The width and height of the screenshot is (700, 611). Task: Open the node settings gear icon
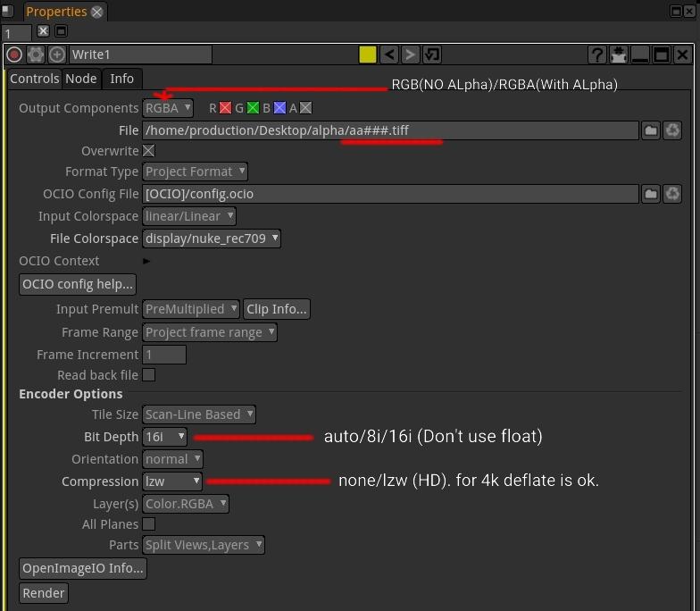click(36, 54)
